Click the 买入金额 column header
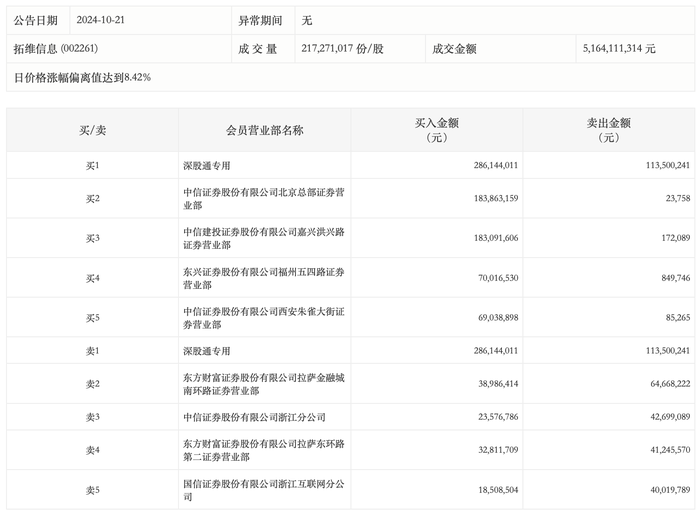The image size is (700, 518). click(437, 130)
